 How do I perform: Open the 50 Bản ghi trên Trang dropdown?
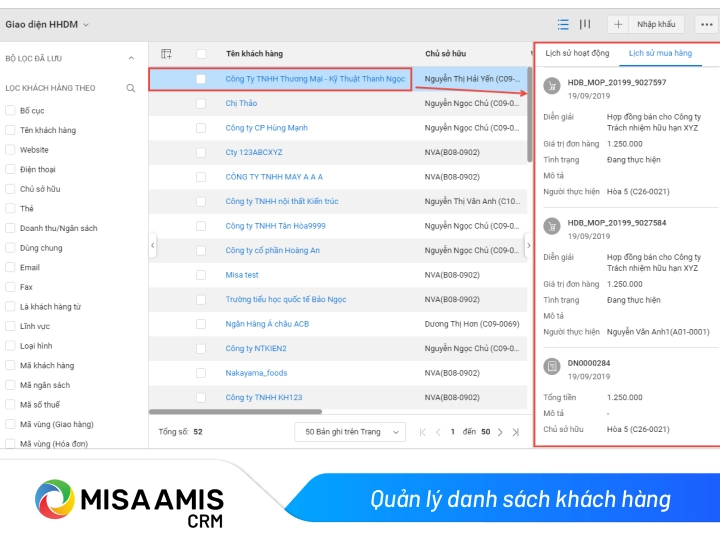[349, 432]
